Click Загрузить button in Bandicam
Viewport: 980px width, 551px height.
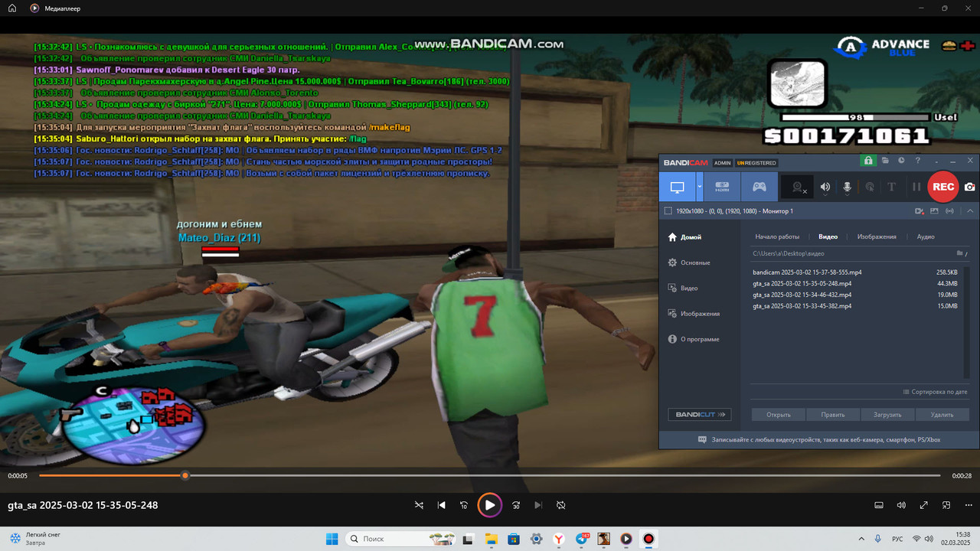(887, 414)
